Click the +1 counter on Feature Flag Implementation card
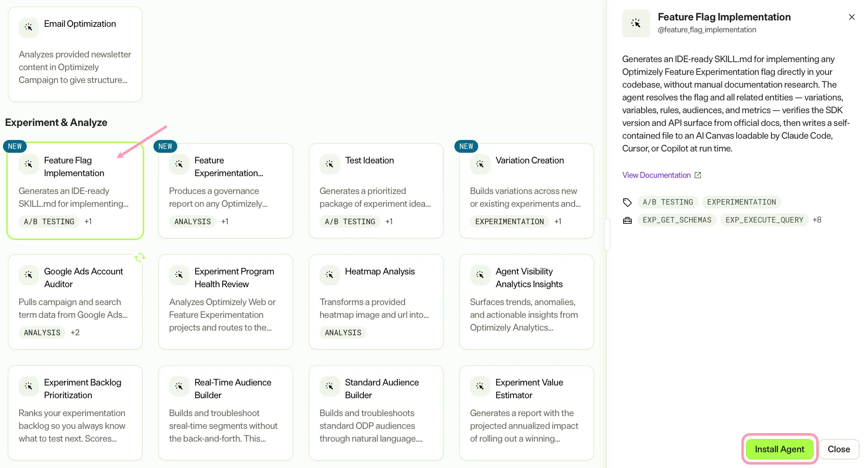 (x=88, y=221)
